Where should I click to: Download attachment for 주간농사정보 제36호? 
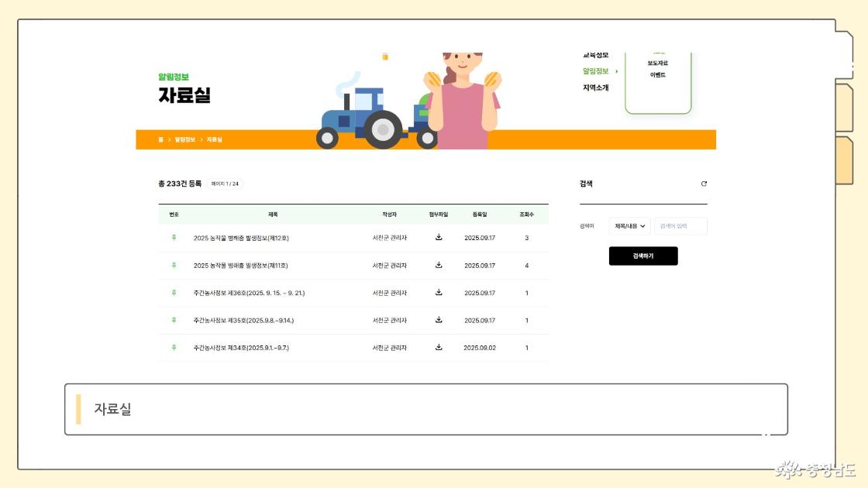439,293
